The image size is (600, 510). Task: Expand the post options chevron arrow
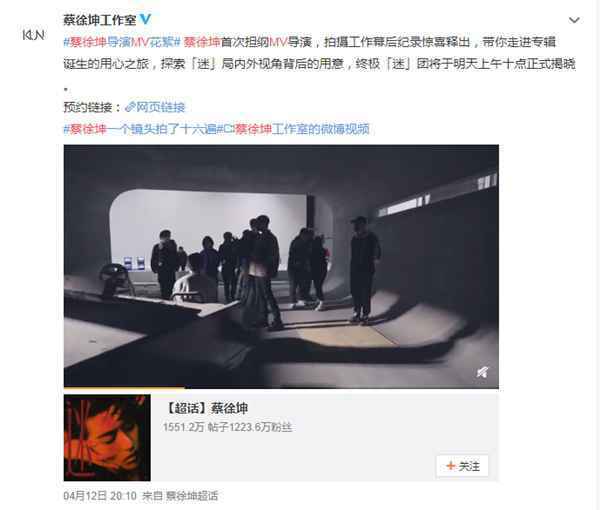click(x=574, y=20)
